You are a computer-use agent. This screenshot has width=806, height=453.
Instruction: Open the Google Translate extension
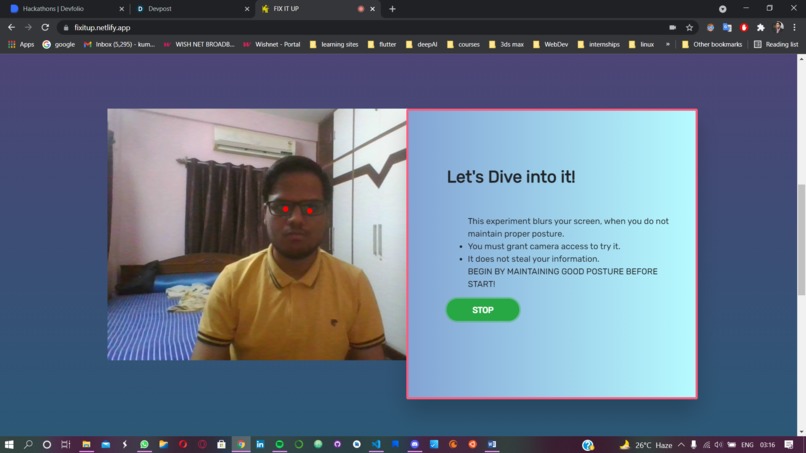pos(727,27)
